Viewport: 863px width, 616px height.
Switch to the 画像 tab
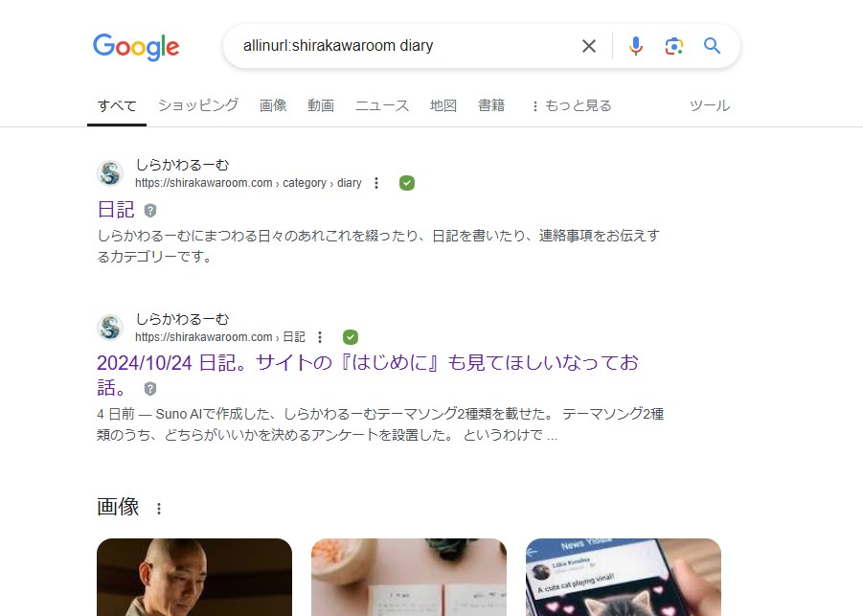[273, 105]
